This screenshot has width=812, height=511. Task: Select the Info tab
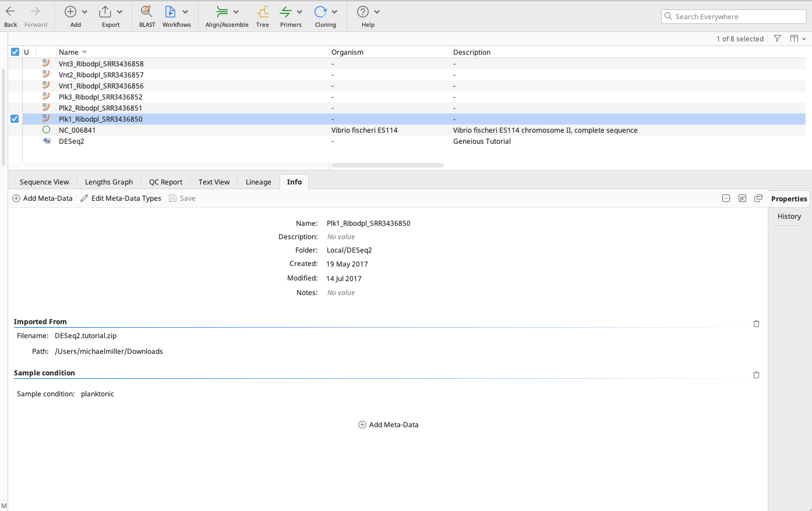tap(294, 182)
